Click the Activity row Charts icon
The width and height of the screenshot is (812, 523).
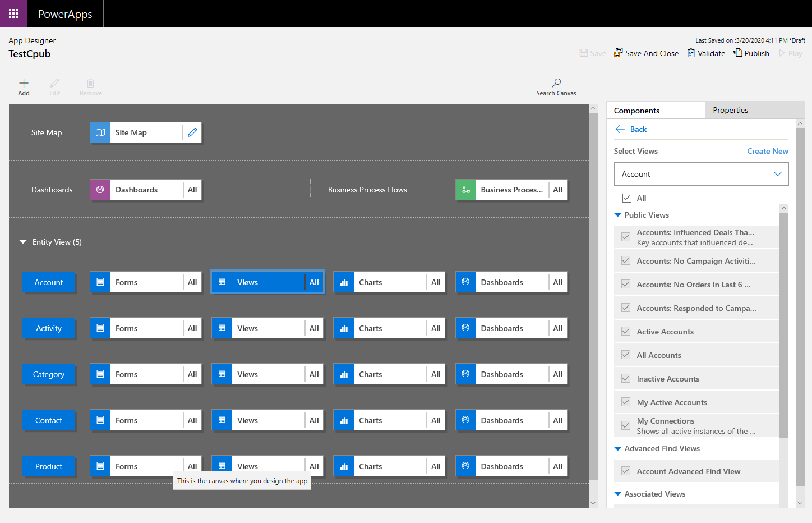pyautogui.click(x=344, y=328)
